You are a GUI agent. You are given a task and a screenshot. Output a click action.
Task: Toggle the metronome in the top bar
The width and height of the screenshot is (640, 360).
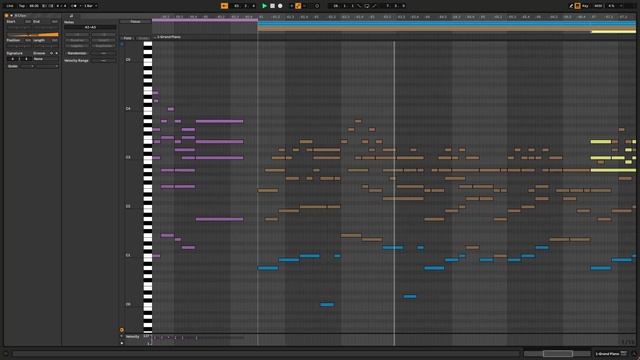pos(74,6)
